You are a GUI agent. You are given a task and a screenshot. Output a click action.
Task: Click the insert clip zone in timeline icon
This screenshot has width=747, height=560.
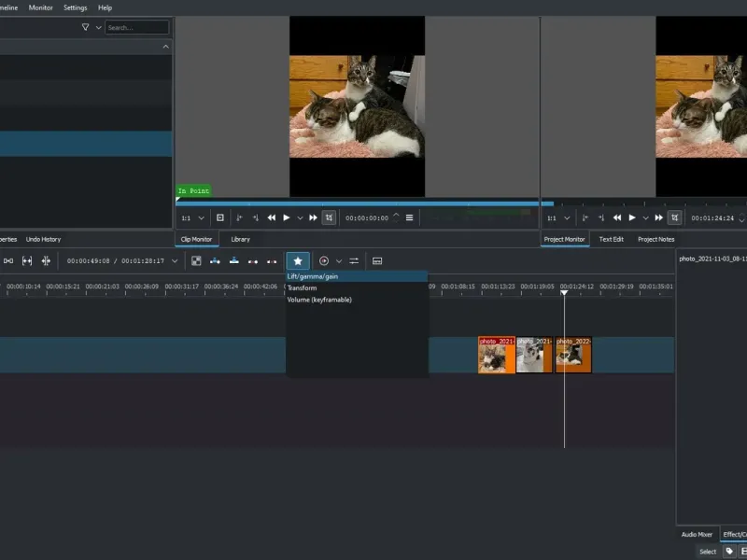point(215,261)
